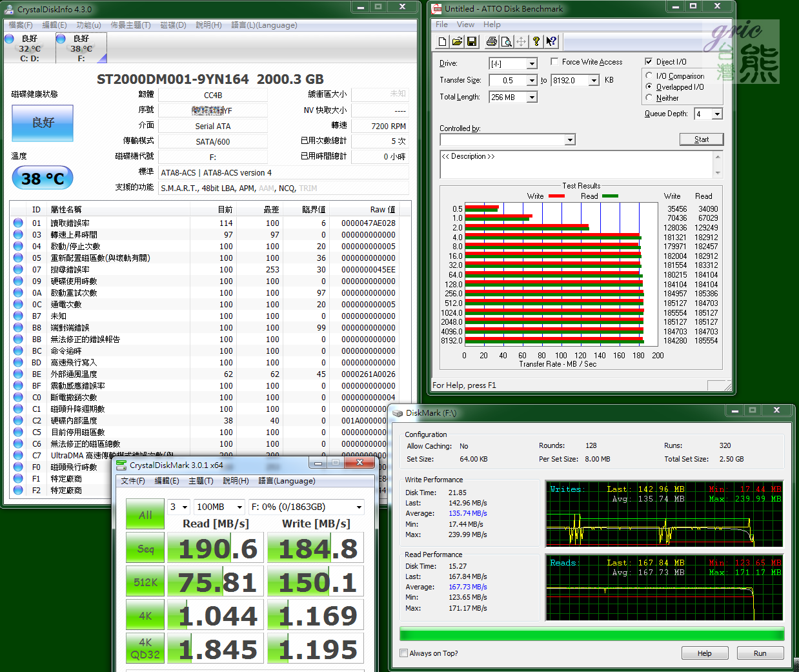Open the ATTO File menu
Image resolution: width=799 pixels, height=672 pixels.
click(x=441, y=25)
